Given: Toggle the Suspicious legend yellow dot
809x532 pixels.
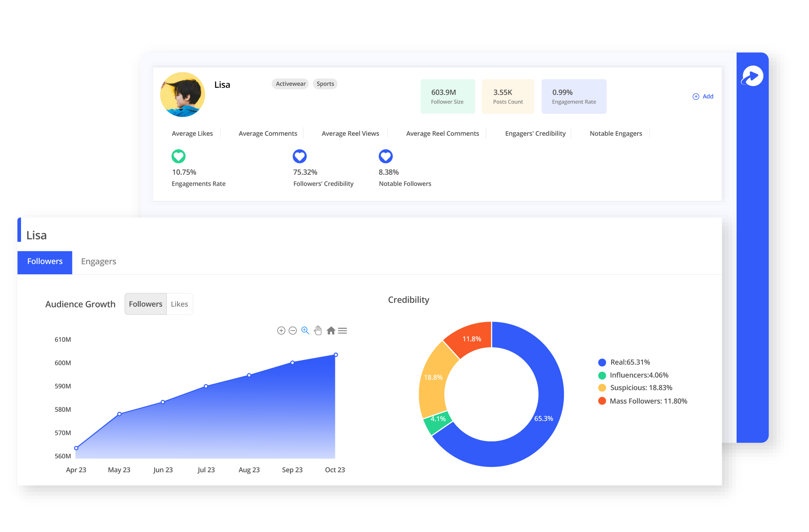Looking at the screenshot, I should [x=602, y=388].
